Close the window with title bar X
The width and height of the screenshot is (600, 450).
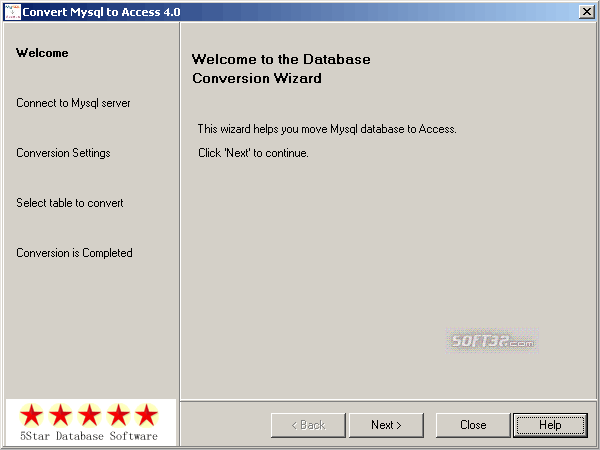coord(587,12)
